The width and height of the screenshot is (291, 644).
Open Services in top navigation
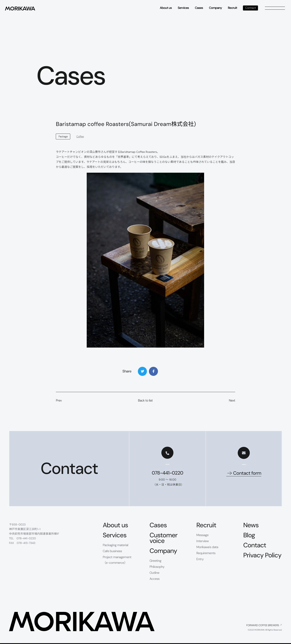pos(183,8)
